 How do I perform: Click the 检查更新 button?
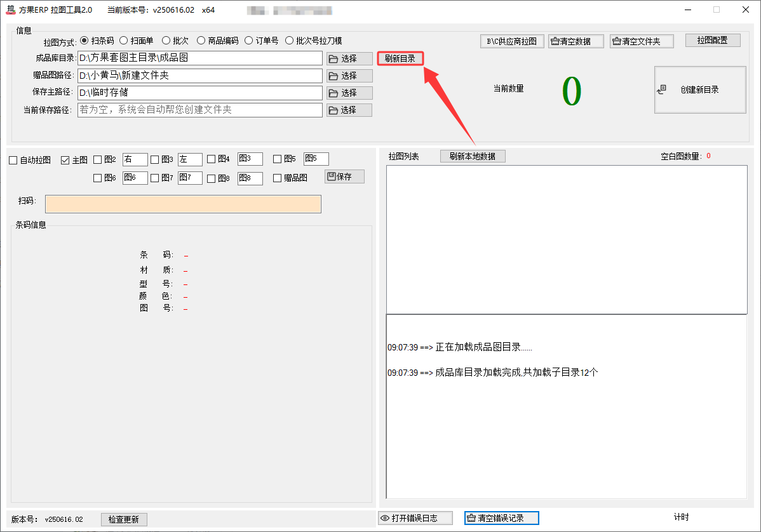[125, 519]
